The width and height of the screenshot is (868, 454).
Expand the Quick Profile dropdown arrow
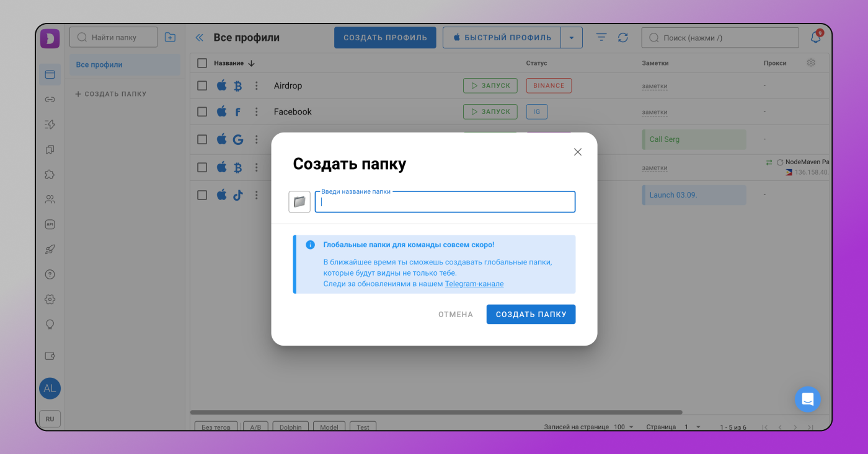click(x=572, y=37)
